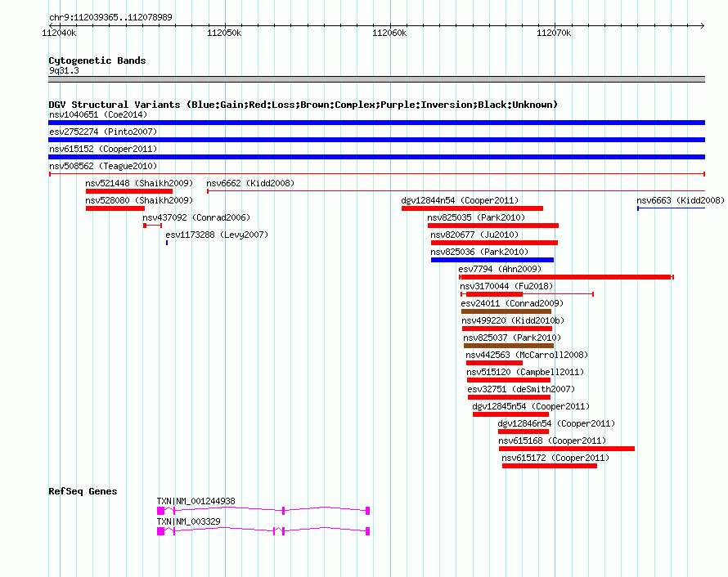Open the nsv6663 (Kidd2008) variant label

click(681, 200)
